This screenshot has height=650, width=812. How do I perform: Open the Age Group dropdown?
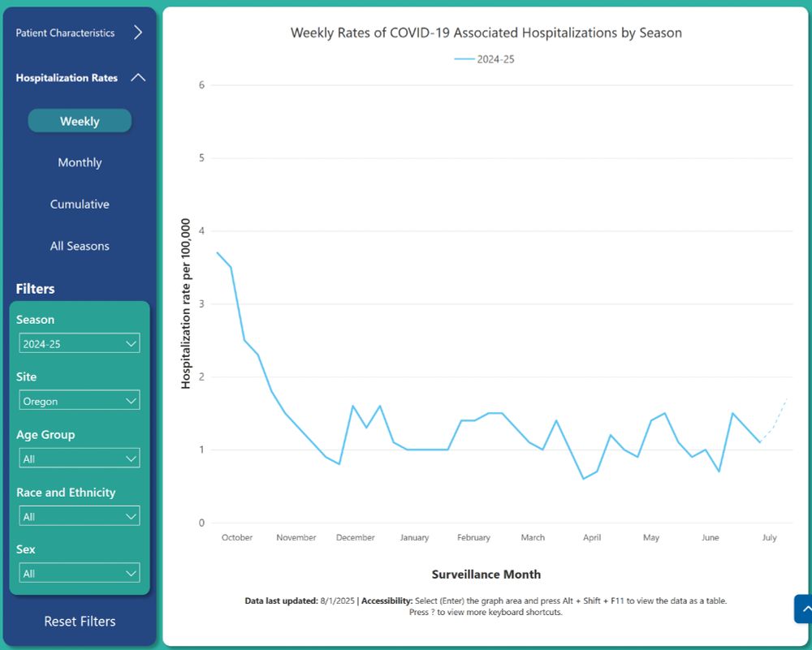(80, 458)
